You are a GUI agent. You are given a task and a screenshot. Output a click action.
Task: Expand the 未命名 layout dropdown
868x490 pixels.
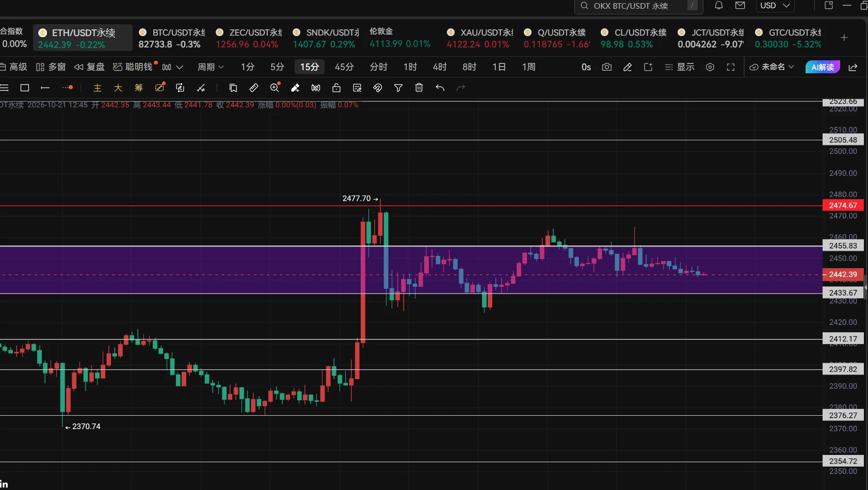771,67
